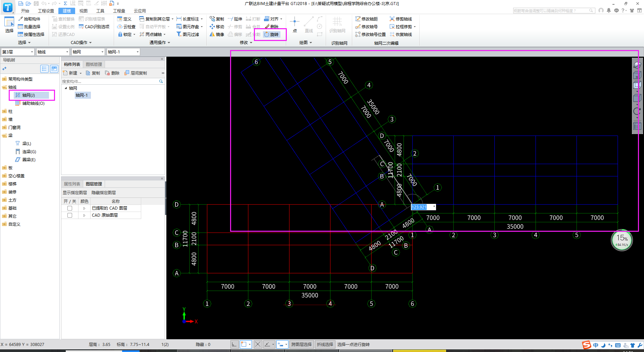
Task: Click 删除 in component list toolbar
Action: tap(112, 73)
